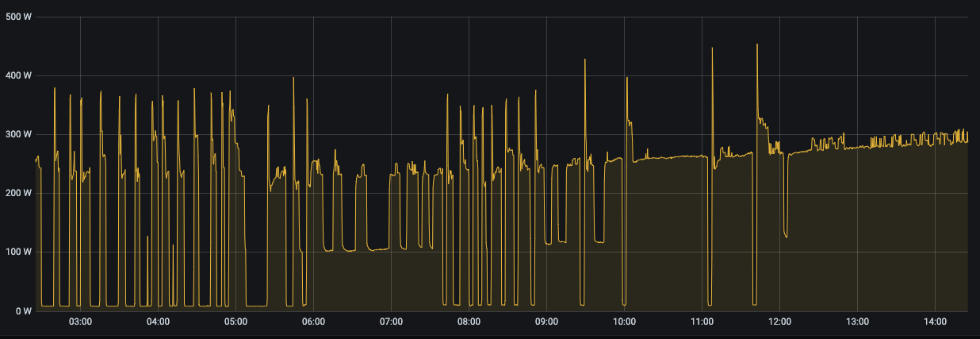Click the 07:00 time axis label

[x=392, y=322]
